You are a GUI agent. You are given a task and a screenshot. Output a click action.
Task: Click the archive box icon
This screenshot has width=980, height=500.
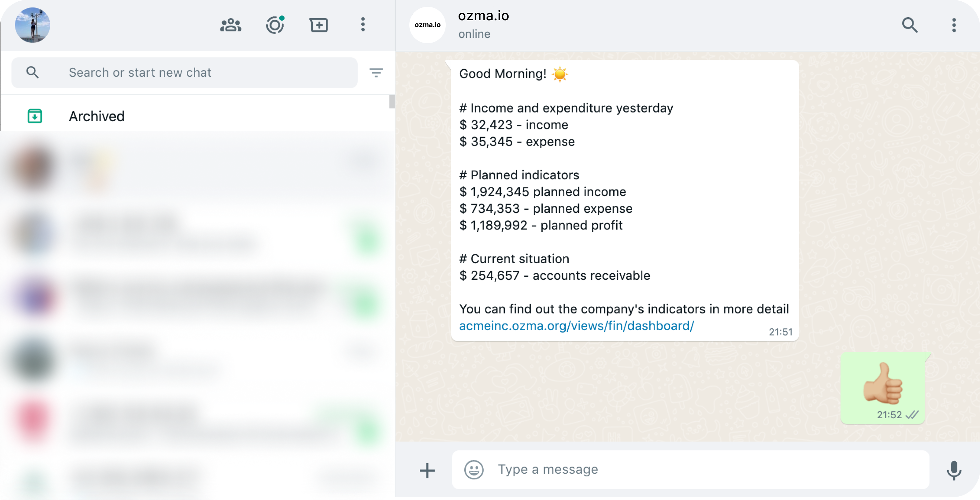[35, 116]
